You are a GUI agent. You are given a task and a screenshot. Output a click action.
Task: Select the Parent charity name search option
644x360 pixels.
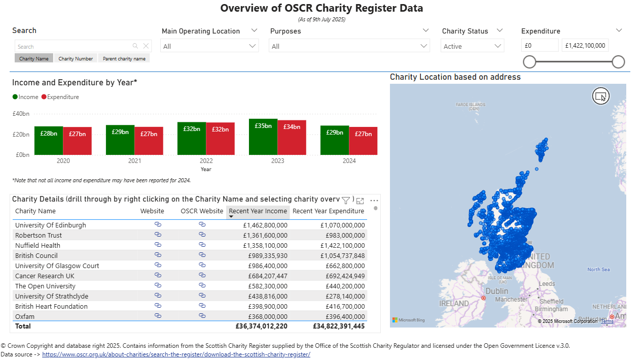(124, 58)
